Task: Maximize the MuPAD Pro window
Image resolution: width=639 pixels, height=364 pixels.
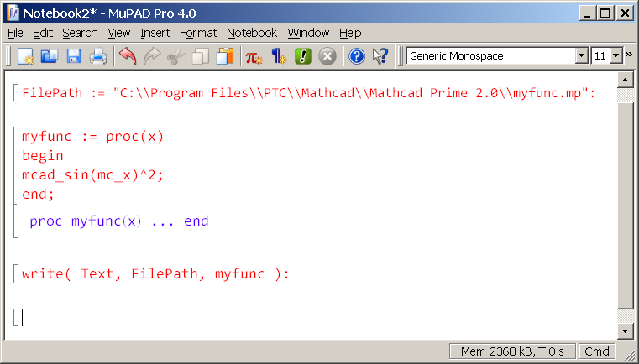Action: [605, 13]
